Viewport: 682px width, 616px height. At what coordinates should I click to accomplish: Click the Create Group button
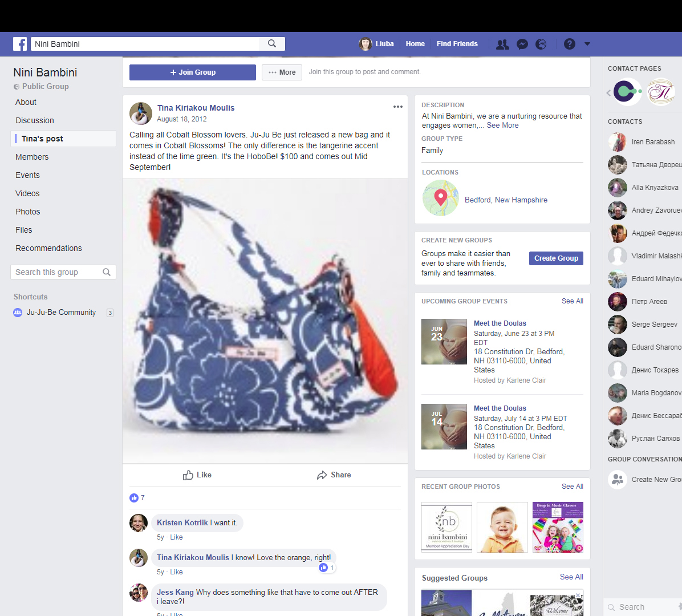click(x=556, y=258)
